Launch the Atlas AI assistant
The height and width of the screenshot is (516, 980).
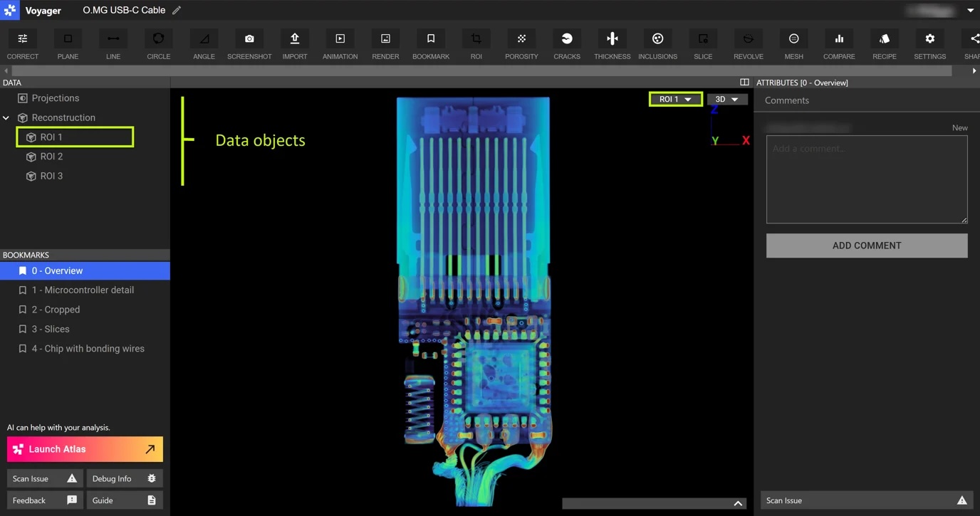tap(85, 449)
